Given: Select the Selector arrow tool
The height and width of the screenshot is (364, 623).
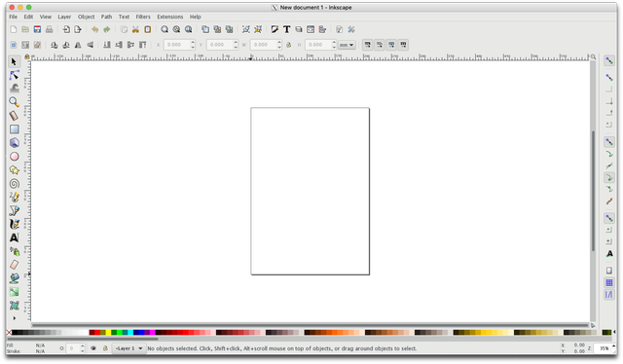Looking at the screenshot, I should point(14,61).
